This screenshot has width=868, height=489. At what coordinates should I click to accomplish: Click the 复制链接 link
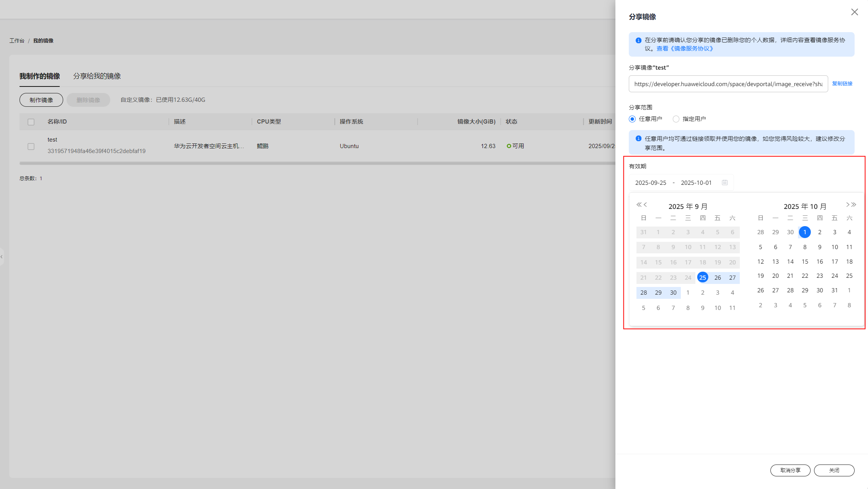click(842, 83)
